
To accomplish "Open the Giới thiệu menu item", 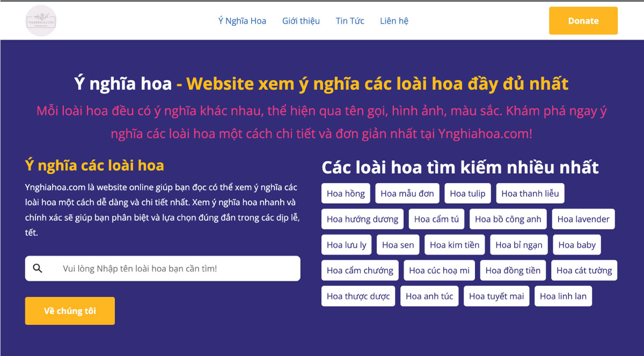I will [301, 21].
